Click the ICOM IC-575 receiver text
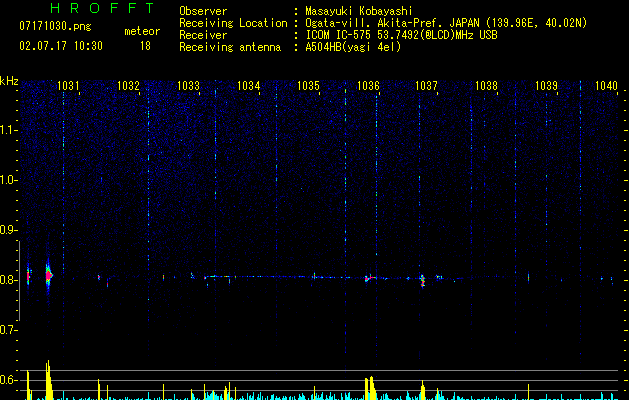 click(401, 35)
